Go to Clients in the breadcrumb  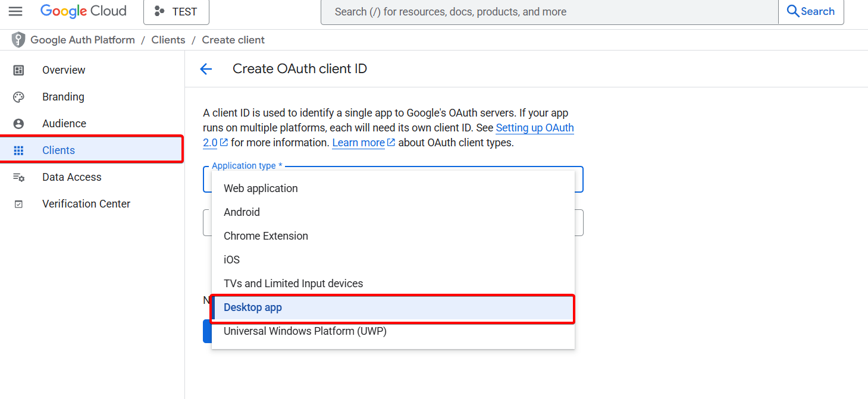click(168, 40)
